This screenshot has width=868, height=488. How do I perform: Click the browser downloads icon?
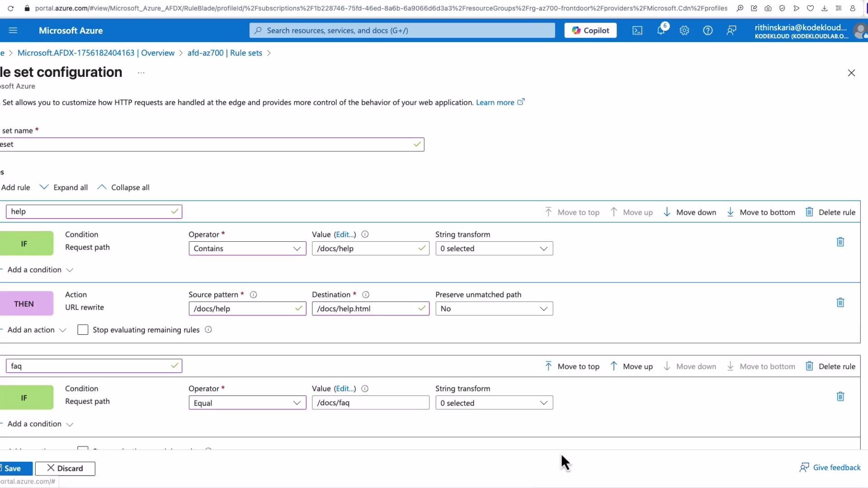pyautogui.click(x=825, y=8)
